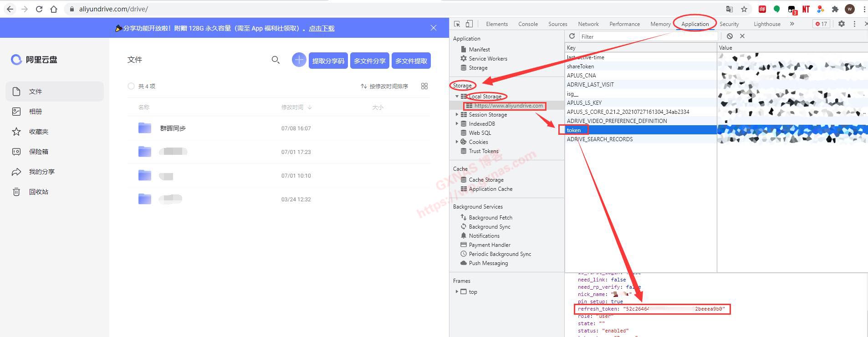This screenshot has height=337, width=868.
Task: Activate the DevTools element inspector icon
Action: 457,24
